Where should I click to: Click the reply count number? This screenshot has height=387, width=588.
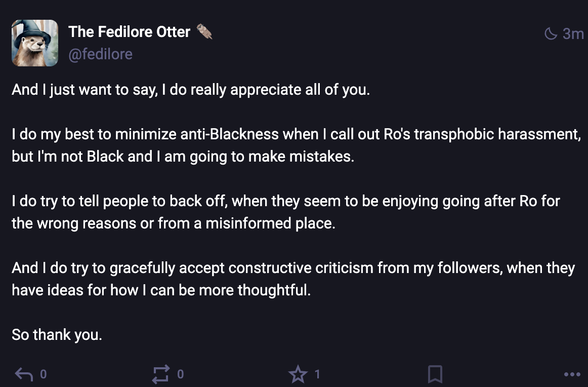tap(44, 374)
